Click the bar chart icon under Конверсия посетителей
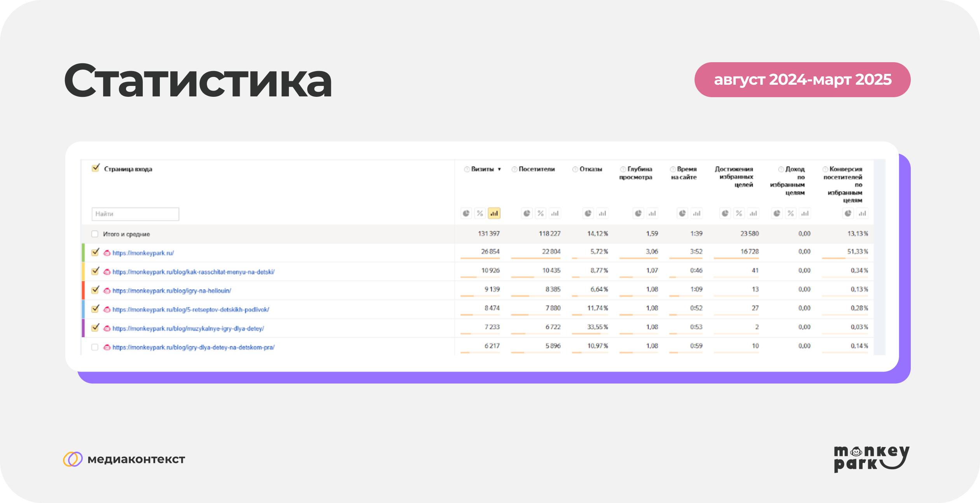Viewport: 980px width, 503px height. pyautogui.click(x=862, y=213)
